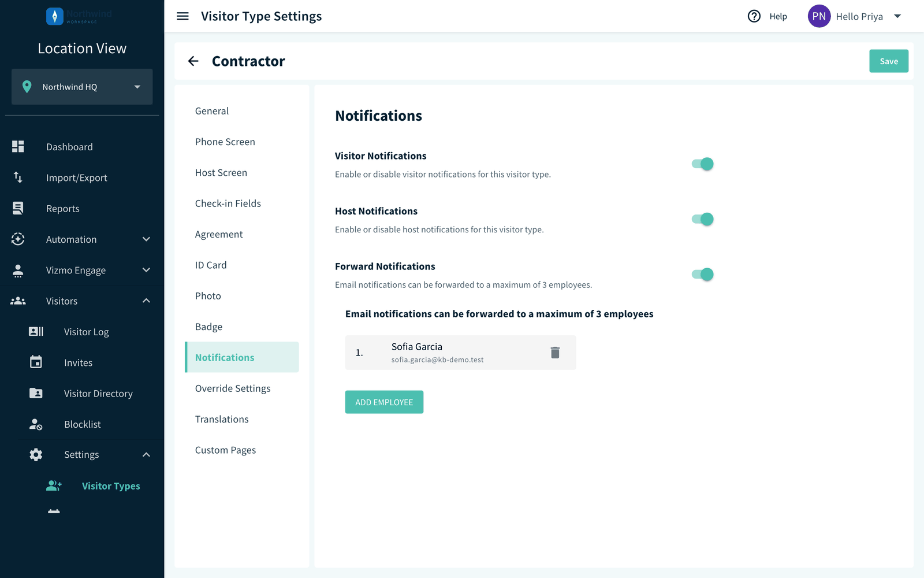
Task: Click the Blocklist person icon
Action: point(36,424)
